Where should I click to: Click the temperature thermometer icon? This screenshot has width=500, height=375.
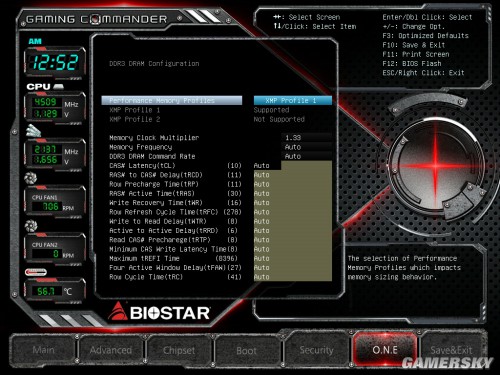click(36, 272)
